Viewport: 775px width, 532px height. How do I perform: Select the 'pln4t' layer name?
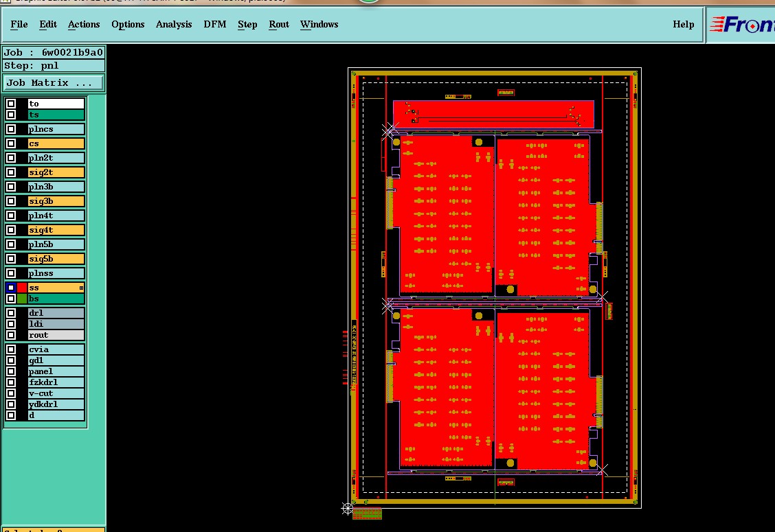pos(56,216)
